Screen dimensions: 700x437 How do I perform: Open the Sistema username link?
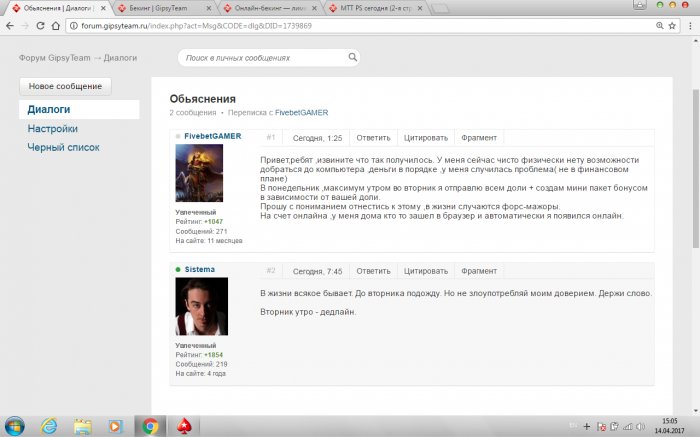(x=200, y=269)
